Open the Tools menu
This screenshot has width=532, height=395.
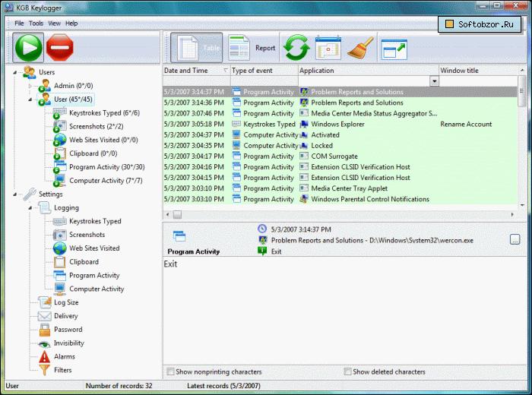(x=36, y=24)
